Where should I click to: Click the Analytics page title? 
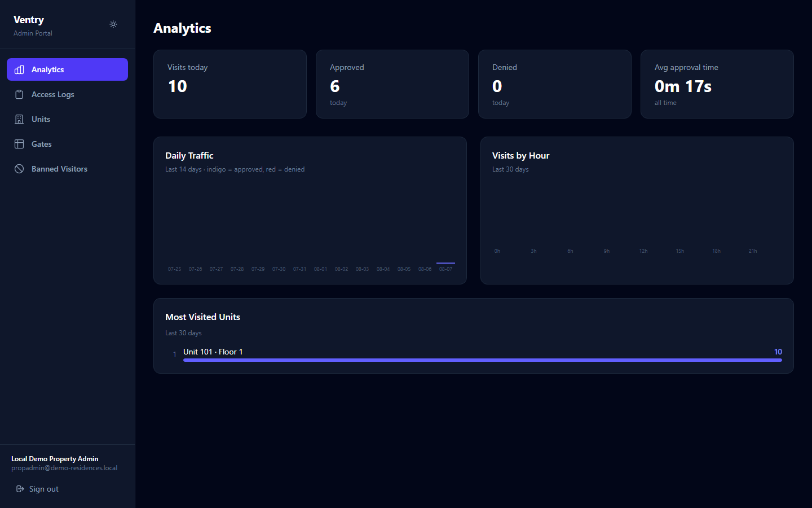[182, 28]
